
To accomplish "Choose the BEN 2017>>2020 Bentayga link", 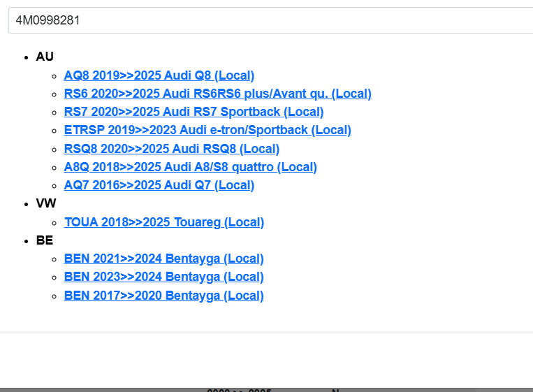I will tap(163, 296).
